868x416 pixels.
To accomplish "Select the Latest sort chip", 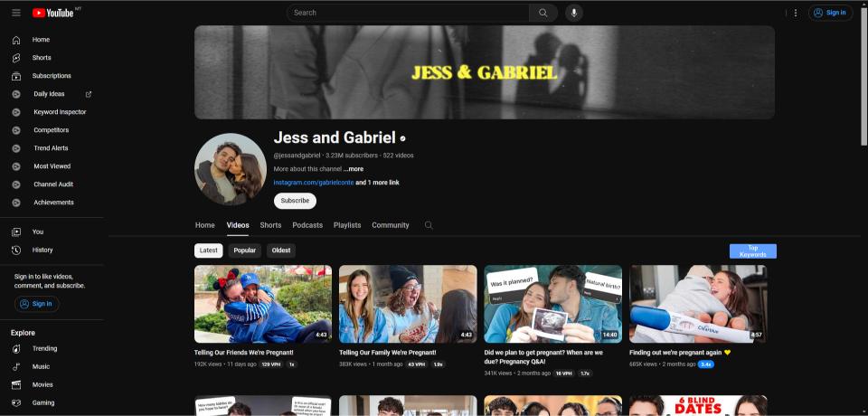I will point(209,251).
